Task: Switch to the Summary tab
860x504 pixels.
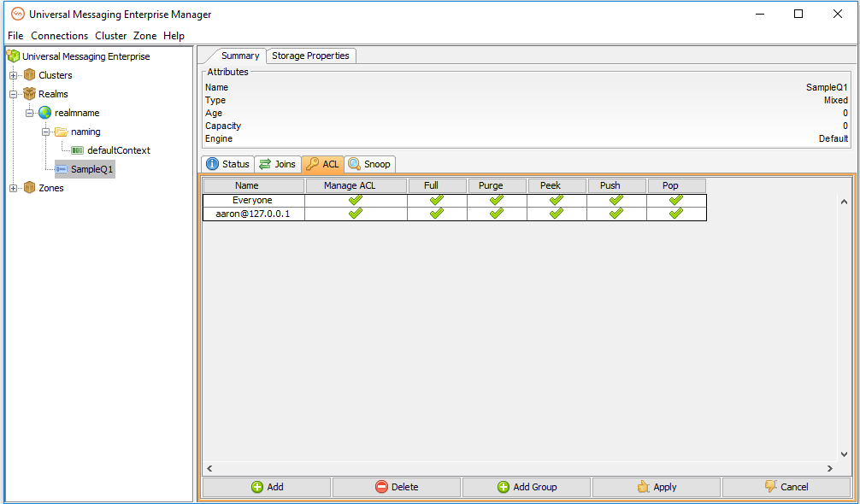Action: 239,56
